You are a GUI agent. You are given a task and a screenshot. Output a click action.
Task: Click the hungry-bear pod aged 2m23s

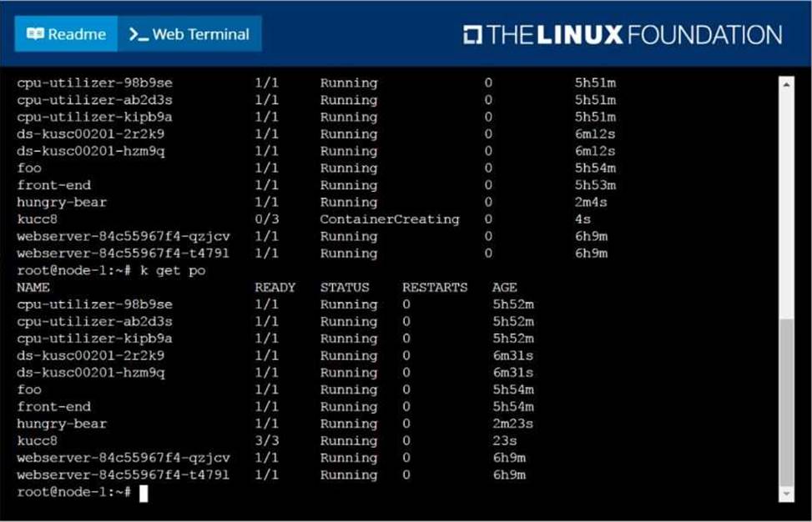tap(62, 424)
